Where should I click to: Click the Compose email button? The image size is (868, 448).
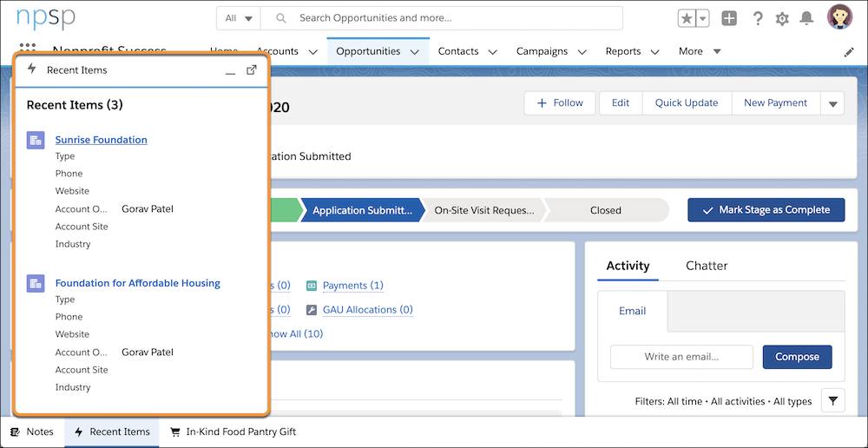(x=797, y=357)
